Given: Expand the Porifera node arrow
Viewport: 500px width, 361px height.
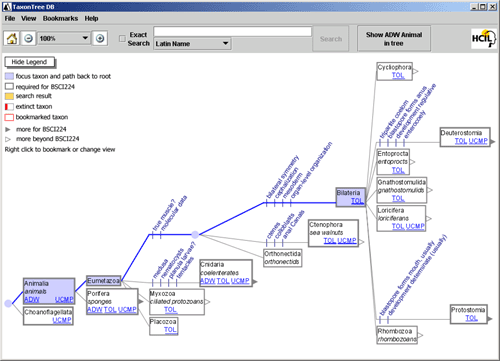Looking at the screenshot, I should (x=141, y=302).
